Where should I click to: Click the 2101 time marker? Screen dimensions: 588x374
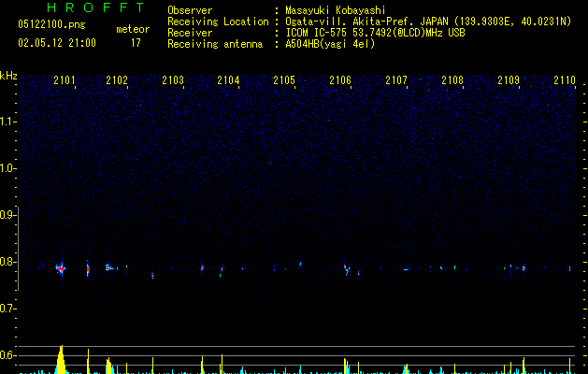point(65,79)
